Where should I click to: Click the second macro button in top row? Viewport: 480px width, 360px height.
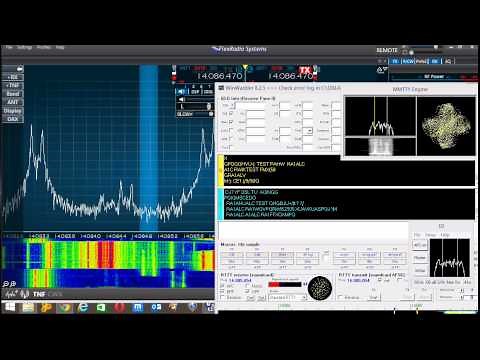pyautogui.click(x=257, y=255)
